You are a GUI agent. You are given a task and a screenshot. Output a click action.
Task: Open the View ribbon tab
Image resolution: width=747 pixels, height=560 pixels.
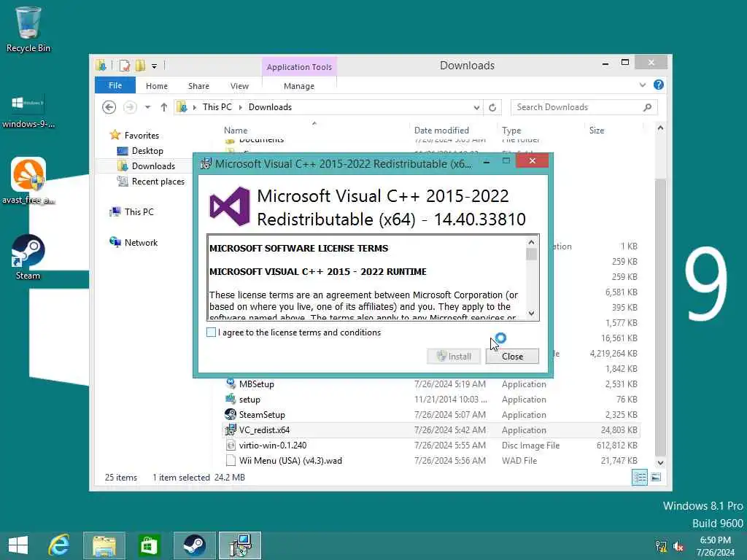pos(239,86)
